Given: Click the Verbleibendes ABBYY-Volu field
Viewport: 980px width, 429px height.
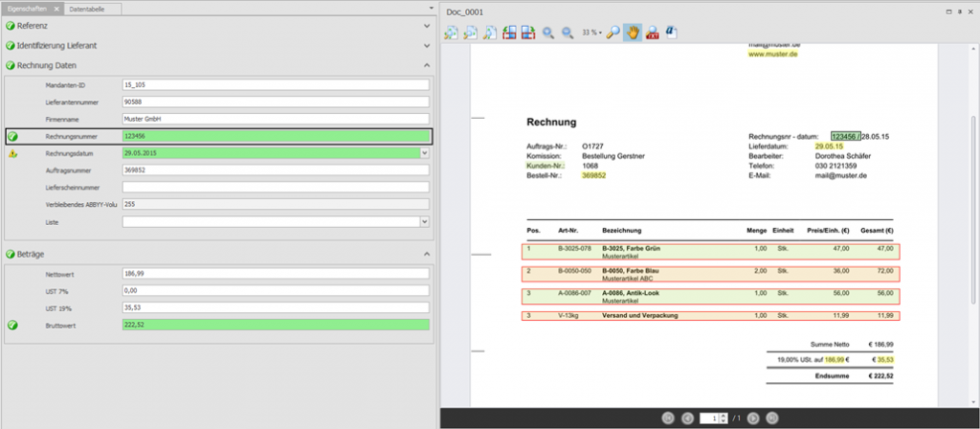Looking at the screenshot, I should (x=276, y=204).
